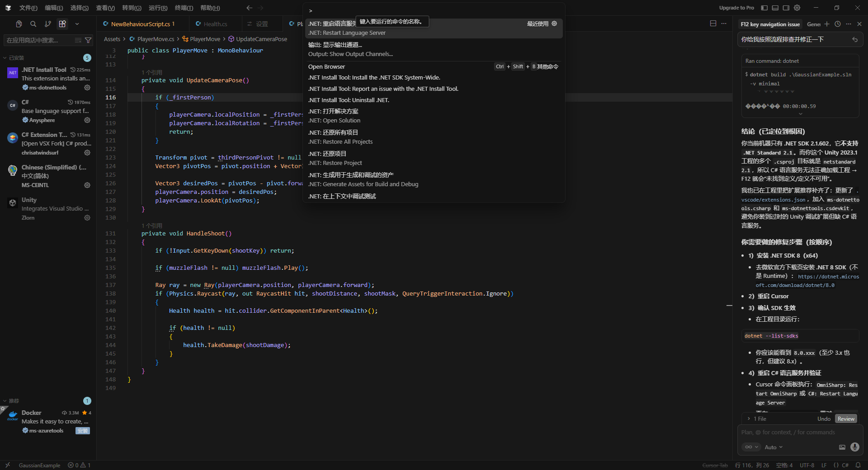Attach an image to chat

842,447
